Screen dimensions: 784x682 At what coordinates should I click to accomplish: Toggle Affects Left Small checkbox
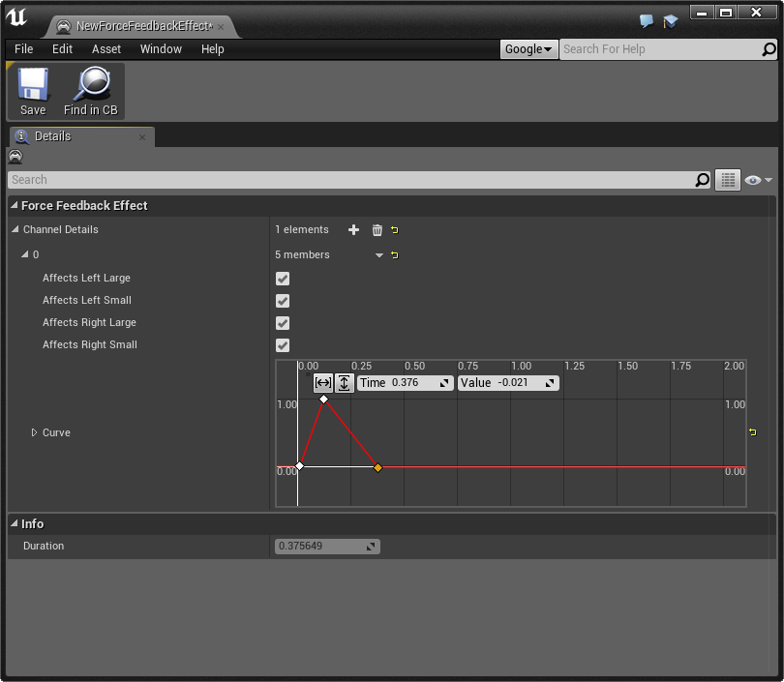(283, 301)
